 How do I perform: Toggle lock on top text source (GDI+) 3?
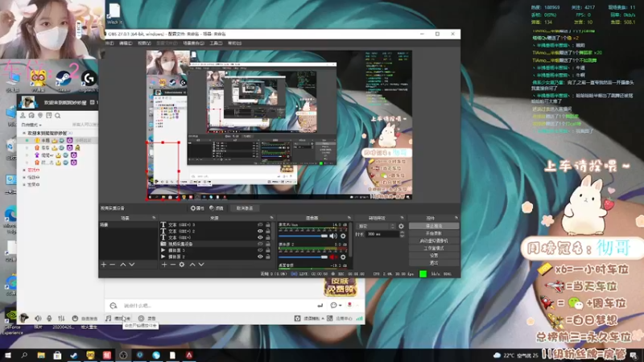coord(268,225)
